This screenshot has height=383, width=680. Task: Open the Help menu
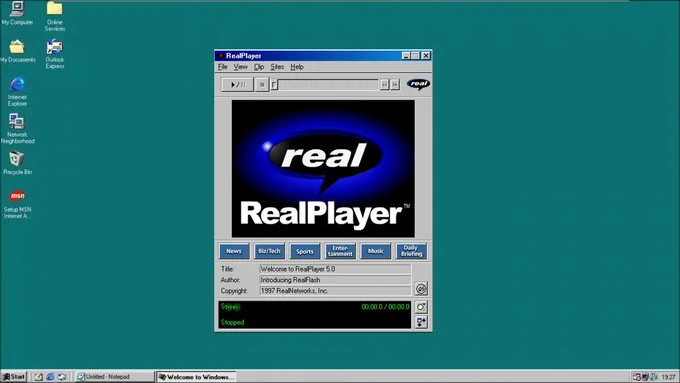[x=297, y=67]
